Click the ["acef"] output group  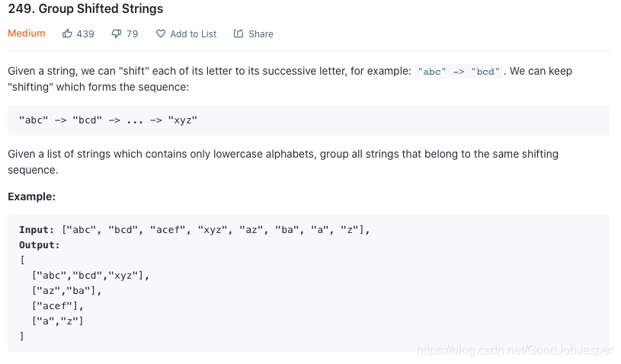58,306
